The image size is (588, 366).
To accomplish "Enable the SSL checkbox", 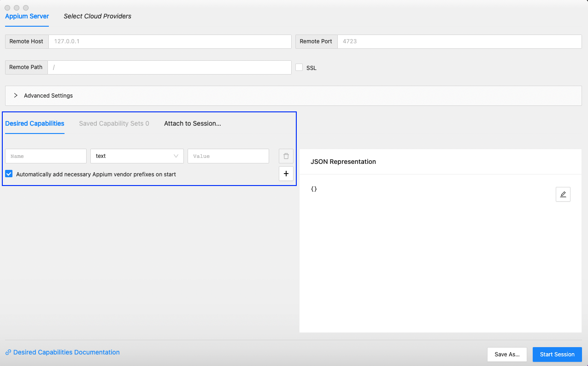I will (299, 67).
